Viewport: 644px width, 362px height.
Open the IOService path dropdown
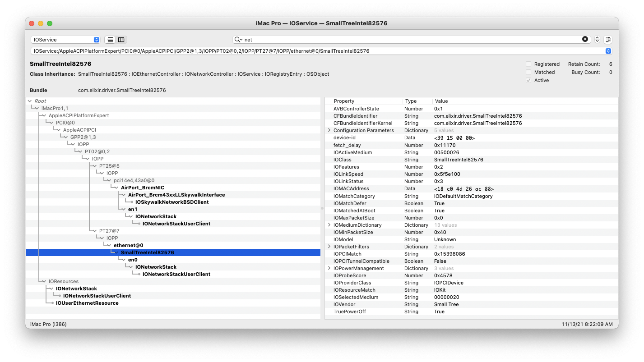[x=608, y=51]
